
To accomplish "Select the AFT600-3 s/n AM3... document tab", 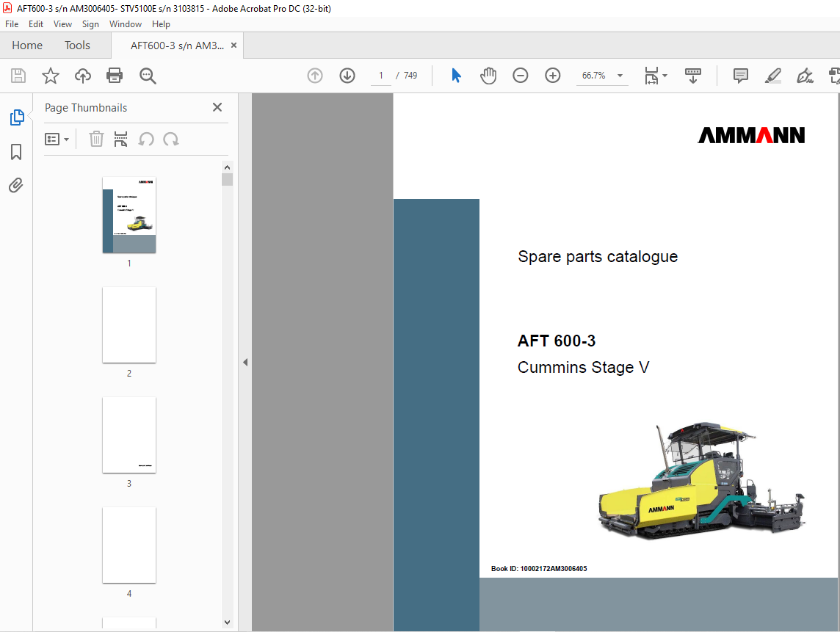I will pyautogui.click(x=177, y=46).
